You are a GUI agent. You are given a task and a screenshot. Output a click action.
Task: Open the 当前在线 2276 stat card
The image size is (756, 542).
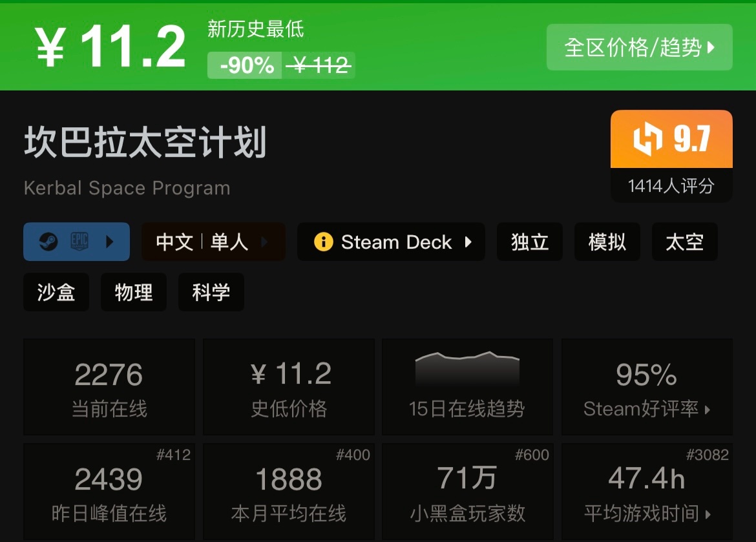[x=109, y=387]
